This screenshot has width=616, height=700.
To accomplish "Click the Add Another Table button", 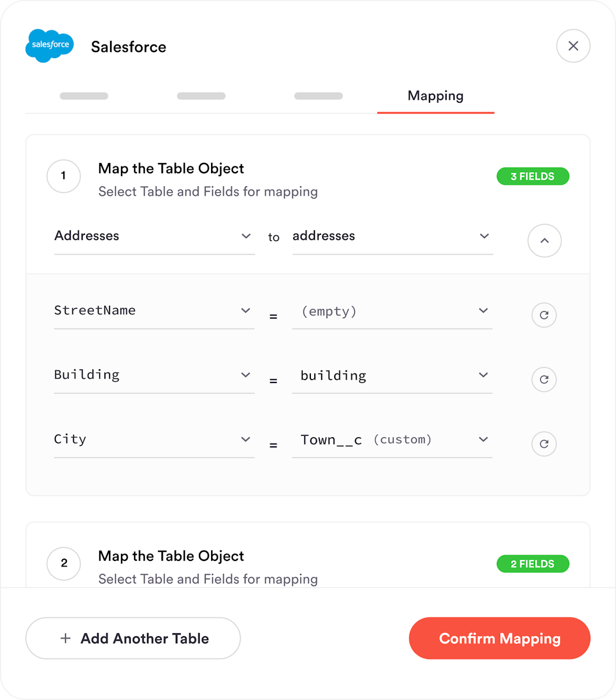I will coord(133,638).
